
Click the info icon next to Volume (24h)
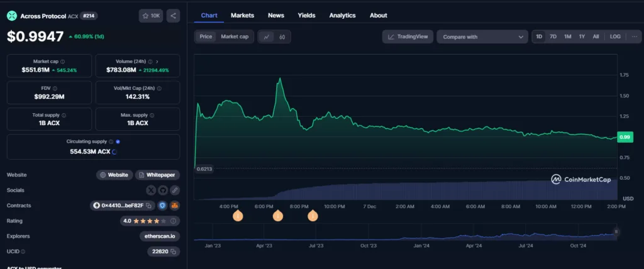150,61
